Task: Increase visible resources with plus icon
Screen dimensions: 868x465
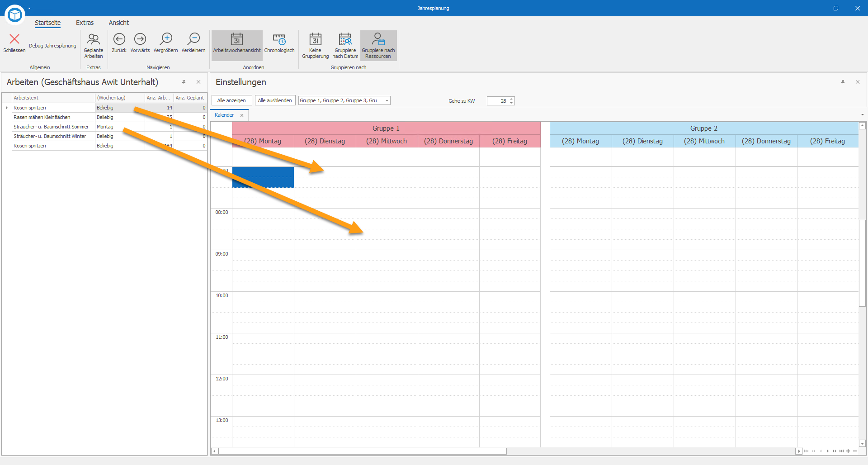Action: pos(848,451)
